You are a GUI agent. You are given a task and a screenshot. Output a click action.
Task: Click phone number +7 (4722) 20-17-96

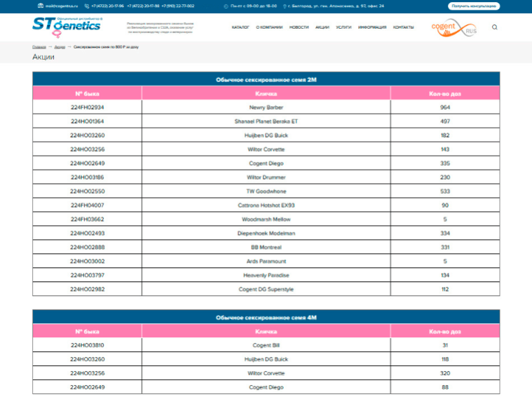click(x=107, y=6)
